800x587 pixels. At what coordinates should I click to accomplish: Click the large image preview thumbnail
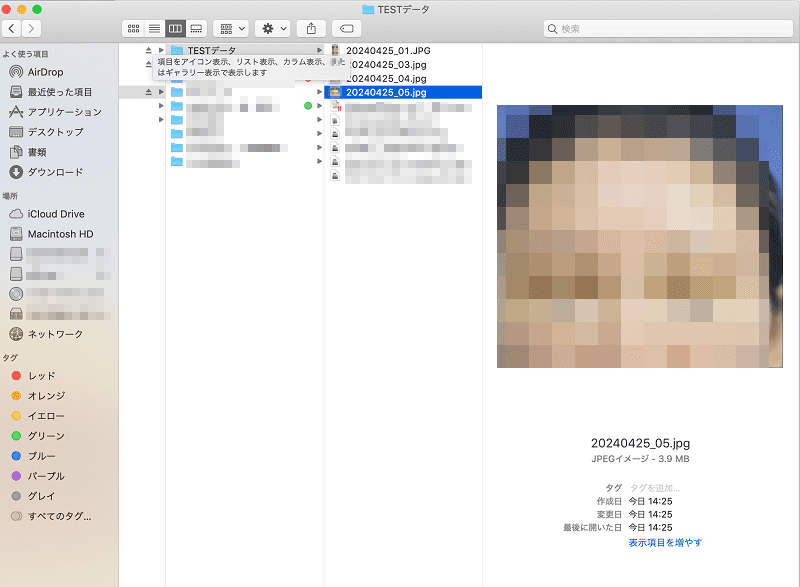click(x=640, y=236)
